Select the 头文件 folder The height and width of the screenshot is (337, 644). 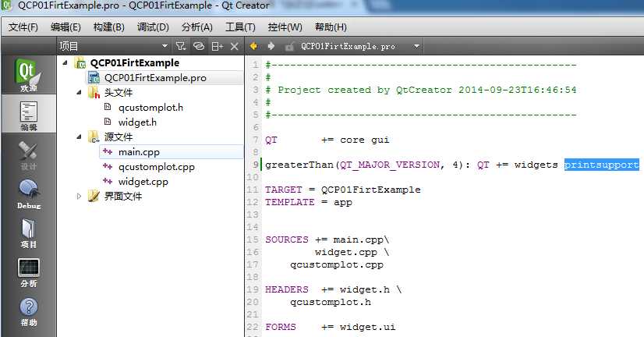[x=119, y=93]
